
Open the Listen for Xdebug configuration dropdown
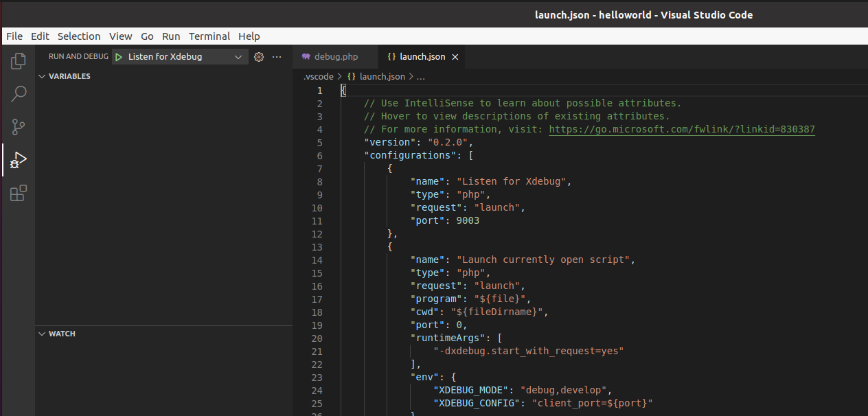tap(180, 57)
